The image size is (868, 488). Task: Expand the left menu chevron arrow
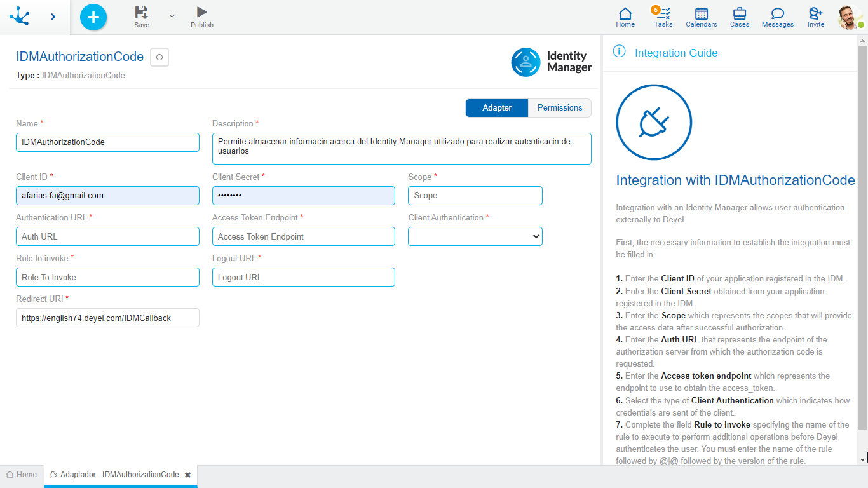tap(53, 17)
